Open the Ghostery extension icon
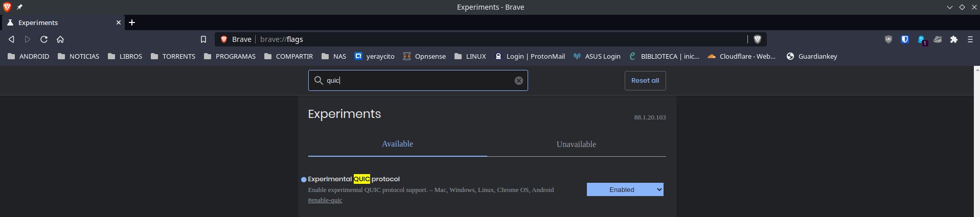Screen dimensions: 980x217 921,39
